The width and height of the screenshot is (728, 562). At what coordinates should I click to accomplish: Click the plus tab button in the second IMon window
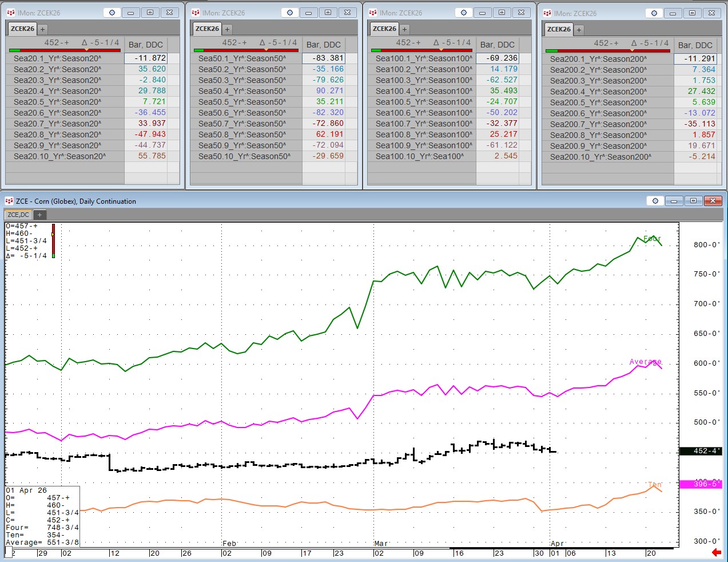coord(228,29)
